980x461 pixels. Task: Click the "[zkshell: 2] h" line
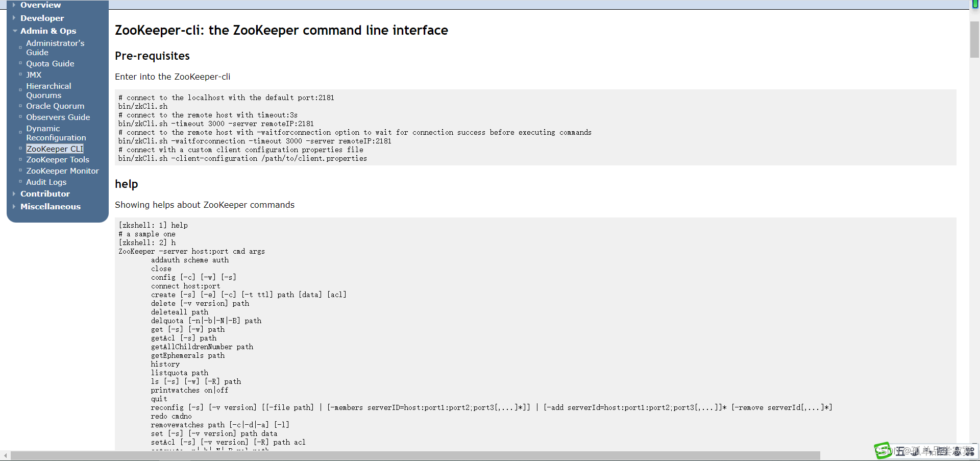tap(147, 242)
